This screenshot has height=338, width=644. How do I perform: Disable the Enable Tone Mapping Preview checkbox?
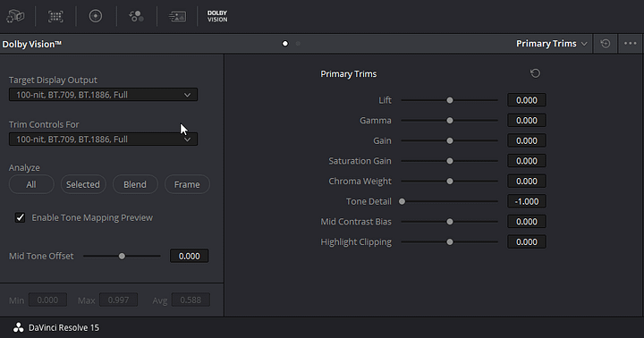tap(20, 217)
